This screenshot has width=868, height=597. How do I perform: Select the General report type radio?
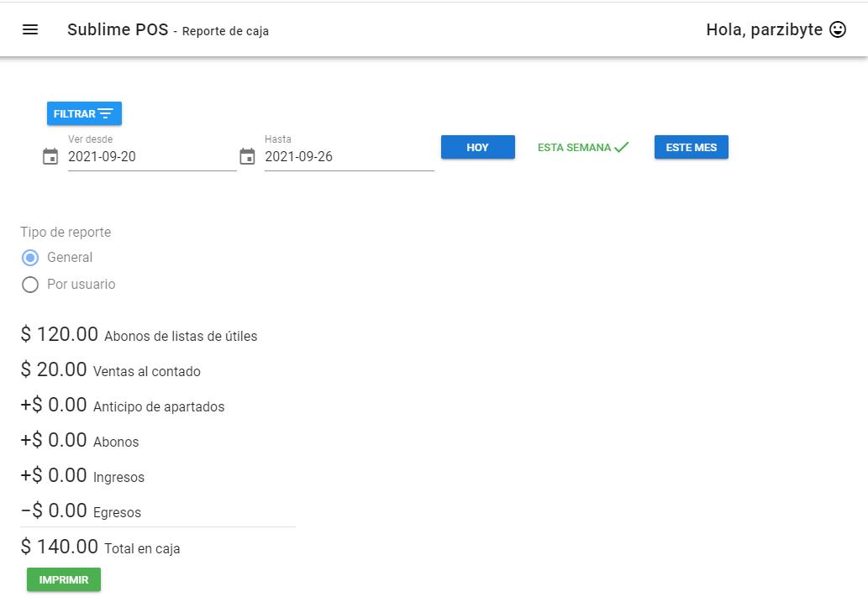coord(30,258)
